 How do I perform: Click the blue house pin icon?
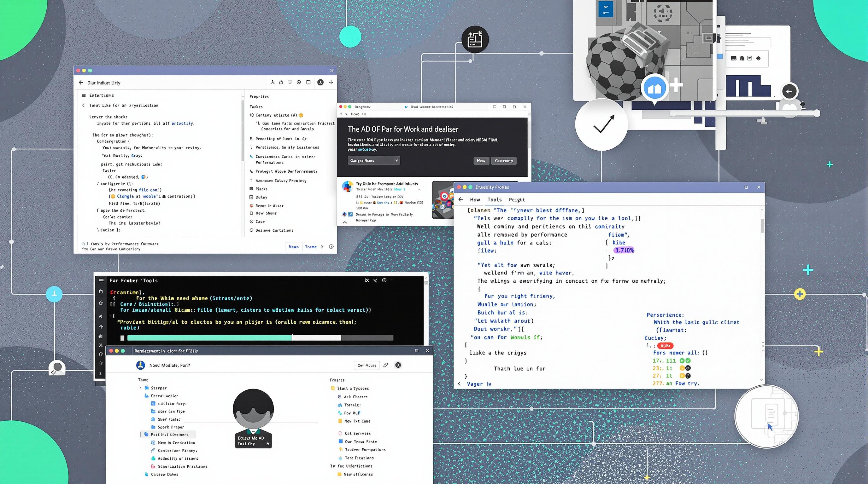click(x=655, y=88)
